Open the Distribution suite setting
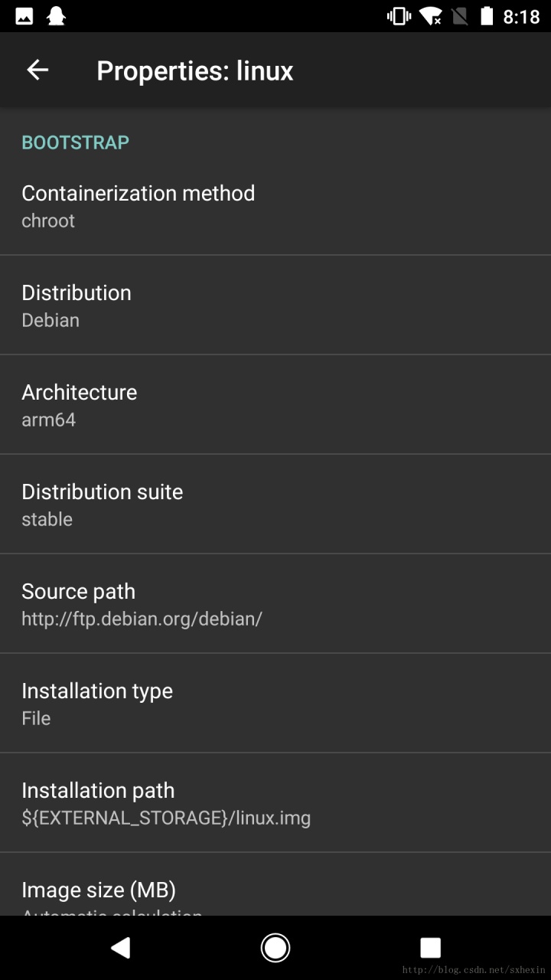 pyautogui.click(x=275, y=505)
